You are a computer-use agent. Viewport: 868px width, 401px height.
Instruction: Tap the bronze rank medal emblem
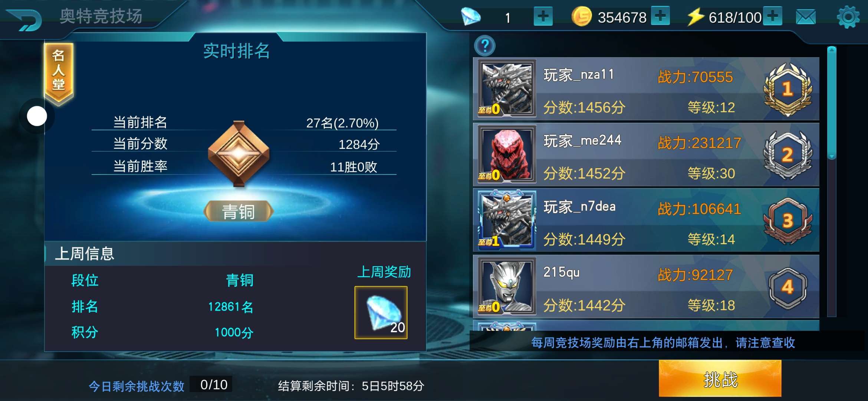tap(239, 153)
